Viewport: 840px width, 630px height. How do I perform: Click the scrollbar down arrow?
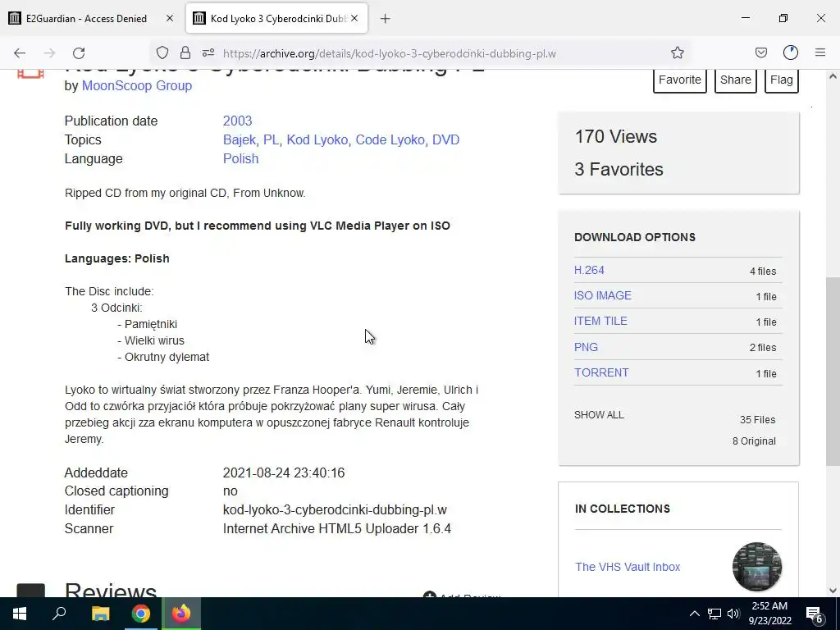point(832,591)
